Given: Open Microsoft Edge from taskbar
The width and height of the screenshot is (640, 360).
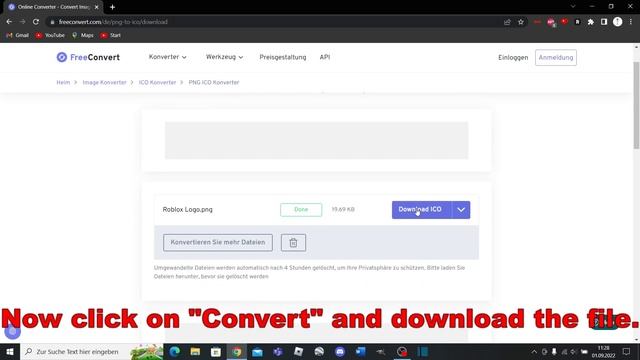Looking at the screenshot, I should [x=175, y=351].
